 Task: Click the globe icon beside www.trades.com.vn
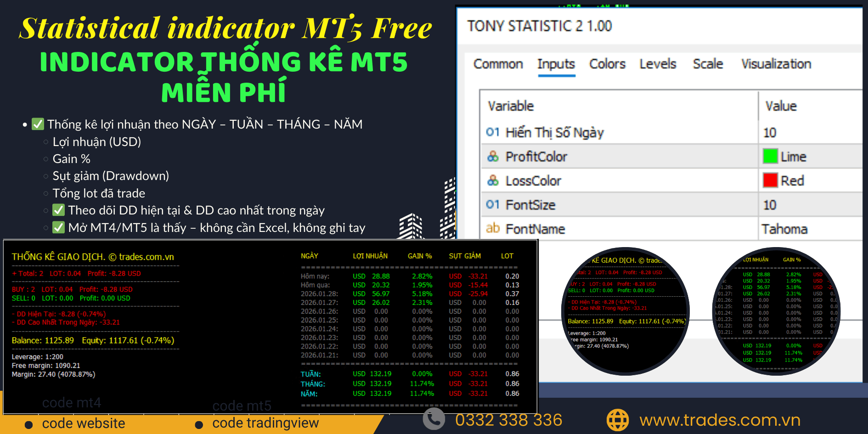(x=618, y=419)
